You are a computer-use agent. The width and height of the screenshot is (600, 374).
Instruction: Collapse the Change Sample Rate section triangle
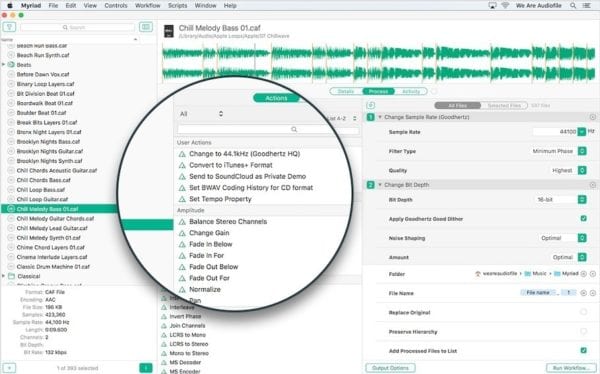pos(380,117)
